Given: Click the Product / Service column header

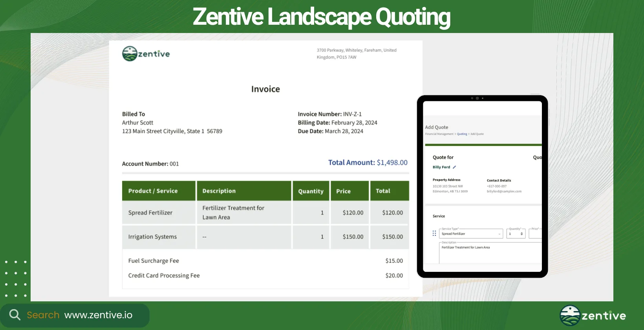Looking at the screenshot, I should point(159,191).
